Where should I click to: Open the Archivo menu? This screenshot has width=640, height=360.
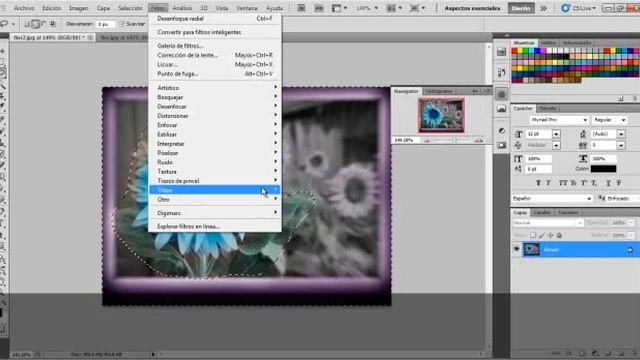tap(24, 8)
